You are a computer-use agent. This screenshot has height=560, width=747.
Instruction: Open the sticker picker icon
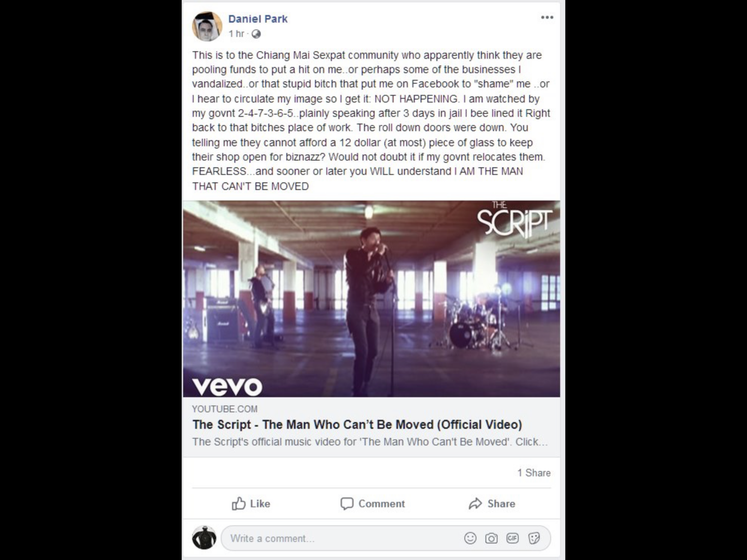coord(534,538)
